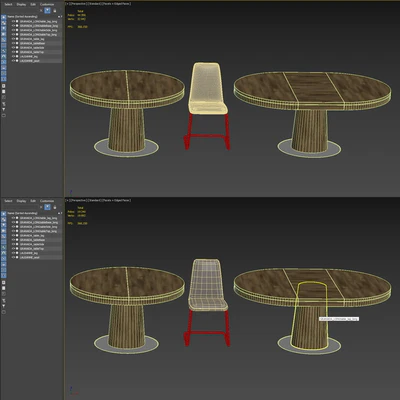This screenshot has height=400, width=400.
Task: Toggle Display Lights filter in lower explorer
Action: [x=4, y=225]
